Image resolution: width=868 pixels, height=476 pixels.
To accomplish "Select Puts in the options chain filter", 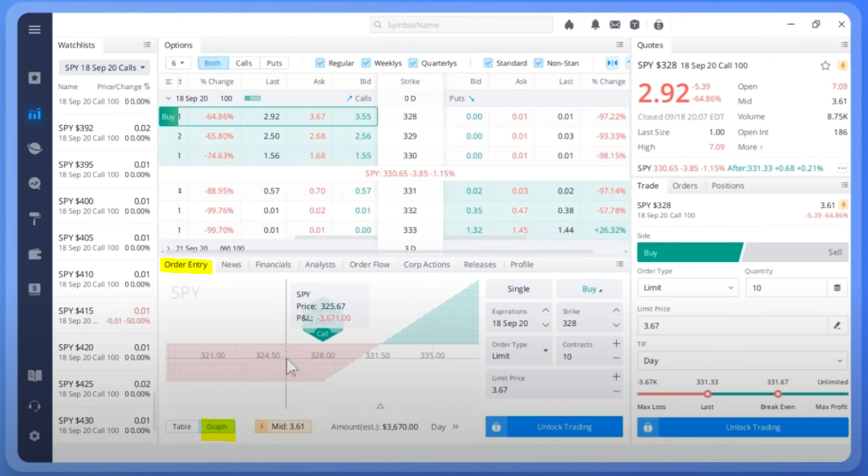I will tap(274, 63).
